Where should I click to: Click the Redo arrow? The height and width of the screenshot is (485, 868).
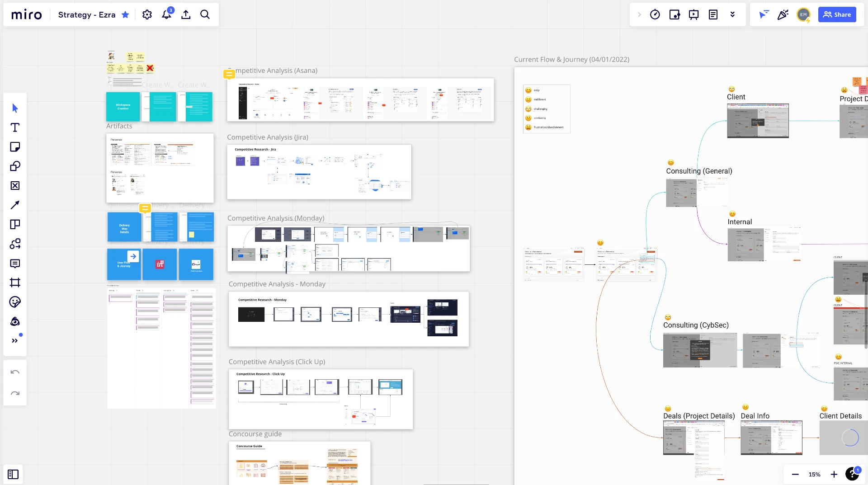point(15,393)
